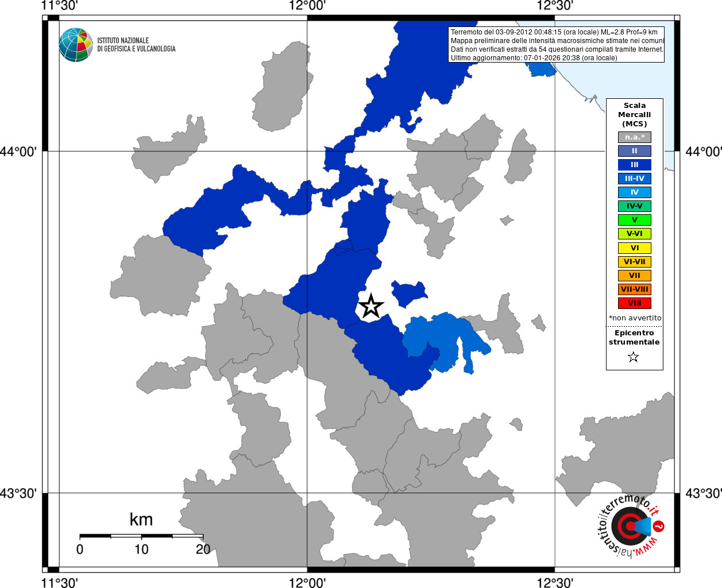Select the III-IV intensity legend swatch

[635, 179]
